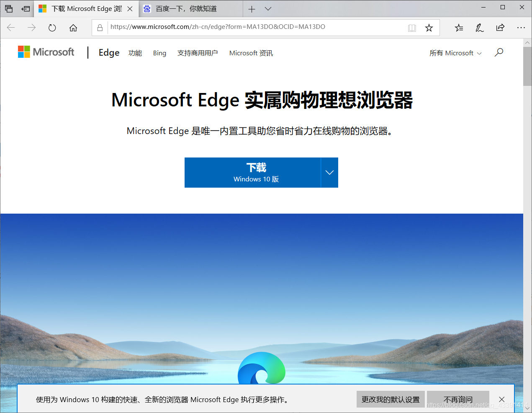Go back to the previous page

coord(11,28)
